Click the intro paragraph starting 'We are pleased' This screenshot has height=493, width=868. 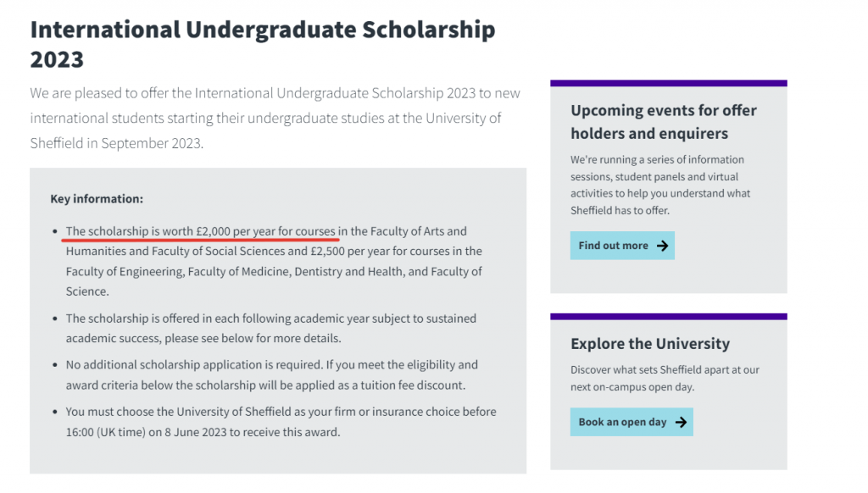[275, 118]
